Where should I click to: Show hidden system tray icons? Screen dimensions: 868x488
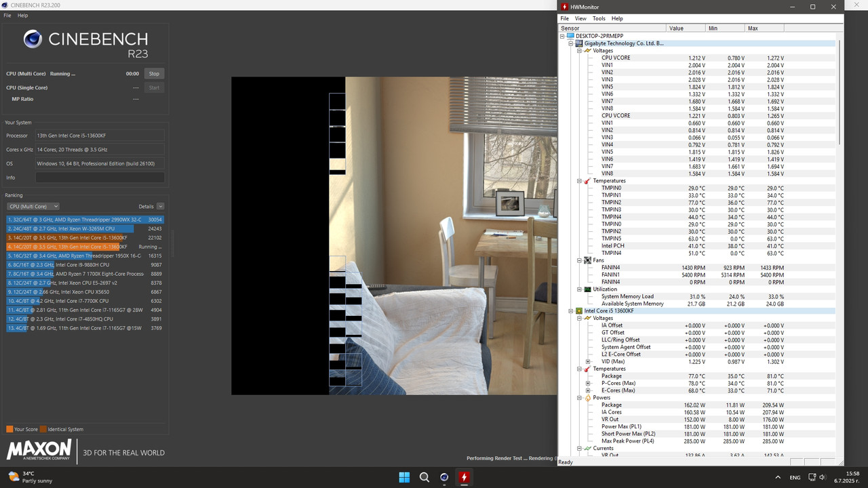(778, 477)
